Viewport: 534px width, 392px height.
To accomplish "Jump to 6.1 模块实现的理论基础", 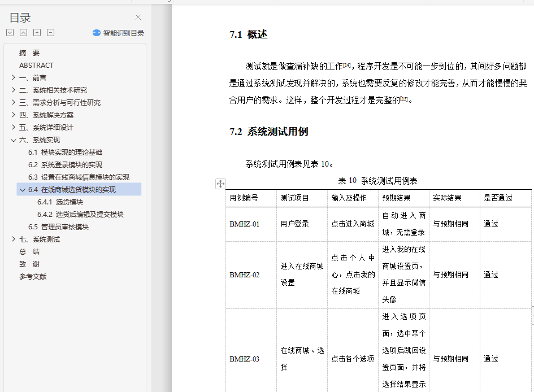I will (66, 152).
